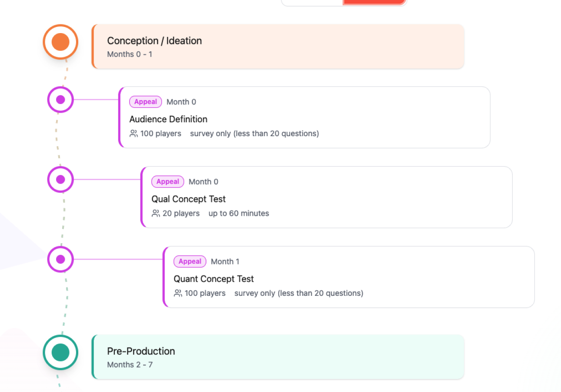Click Appeal tag on Audience Definition card

tap(145, 102)
